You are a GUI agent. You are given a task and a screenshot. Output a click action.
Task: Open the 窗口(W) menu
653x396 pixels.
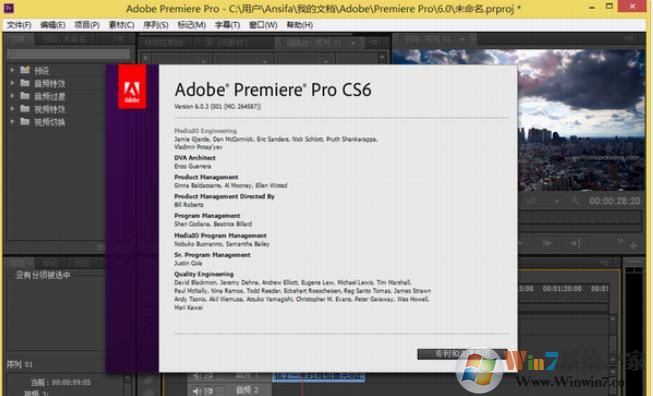click(x=263, y=25)
